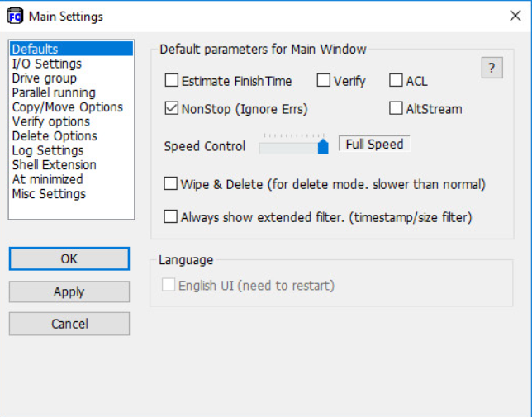Enable Estimate FinishTime checkbox

[x=172, y=81]
